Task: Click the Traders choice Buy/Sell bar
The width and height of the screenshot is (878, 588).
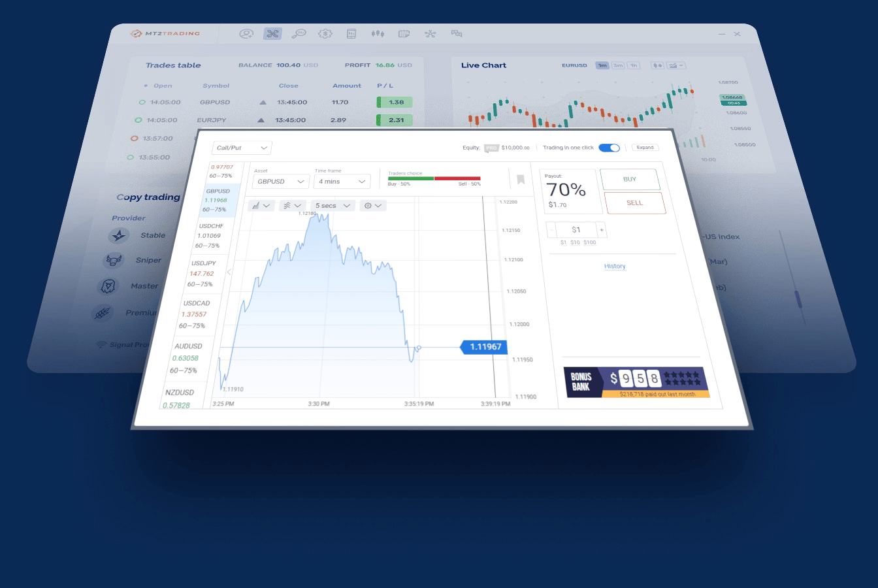Action: (x=434, y=178)
